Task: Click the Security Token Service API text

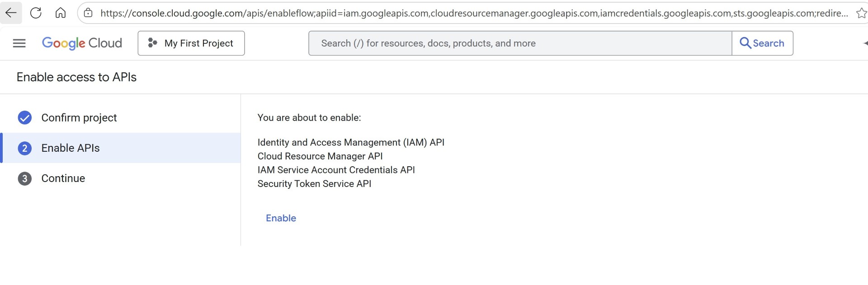Action: coord(314,184)
